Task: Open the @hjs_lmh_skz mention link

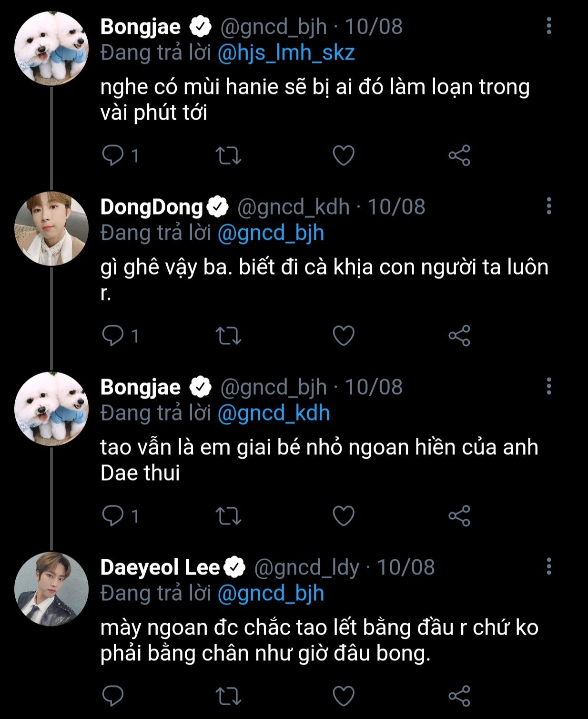Action: tap(286, 53)
